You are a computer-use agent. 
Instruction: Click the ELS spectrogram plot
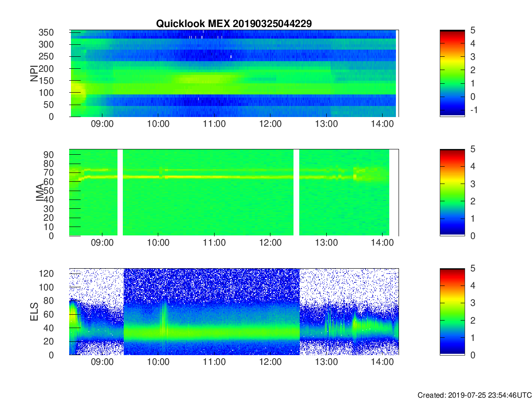coord(234,311)
